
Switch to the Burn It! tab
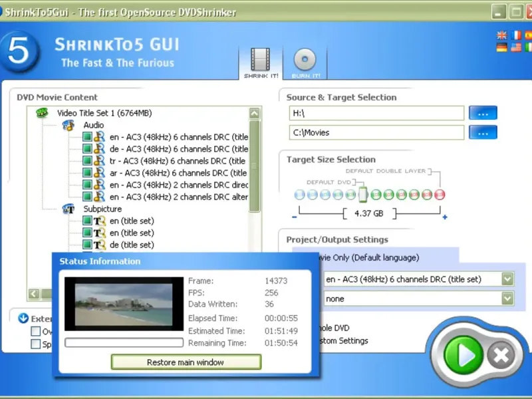pos(305,63)
